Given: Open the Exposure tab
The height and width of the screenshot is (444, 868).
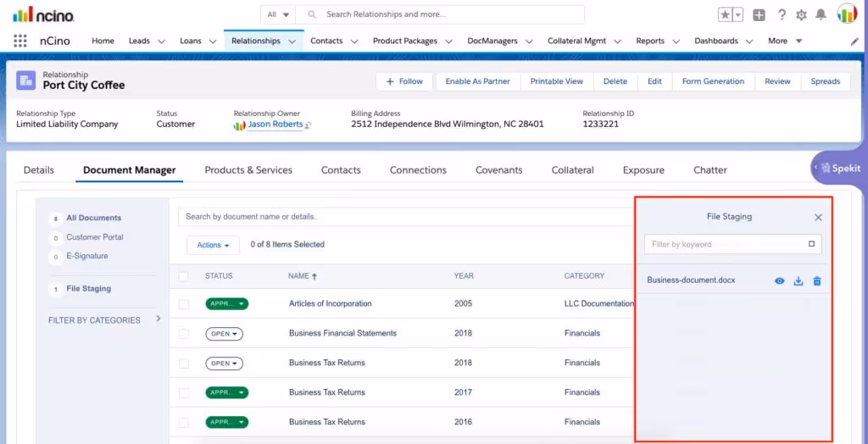Looking at the screenshot, I should pos(643,170).
